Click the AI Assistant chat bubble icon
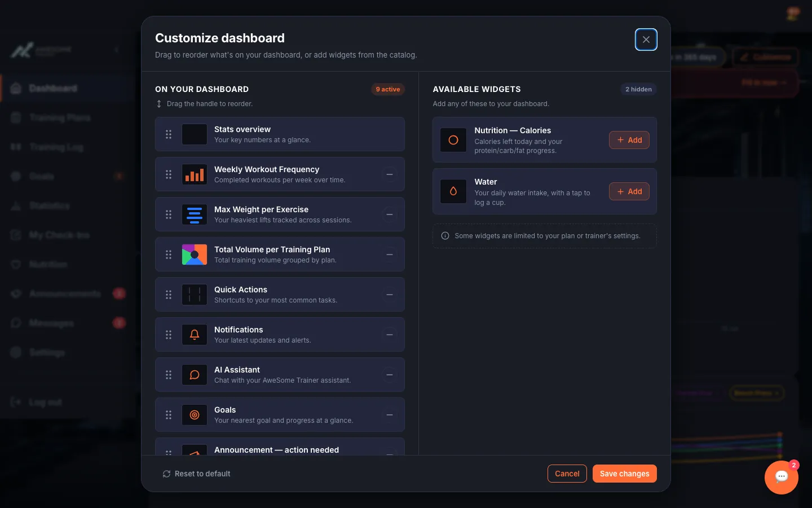Screen dimensions: 812x508 195,375
